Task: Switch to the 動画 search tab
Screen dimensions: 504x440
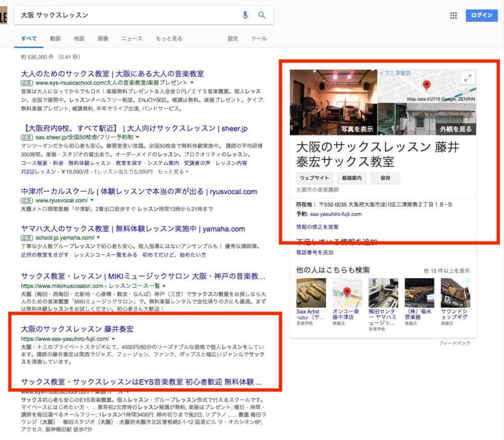Action: 55,39
